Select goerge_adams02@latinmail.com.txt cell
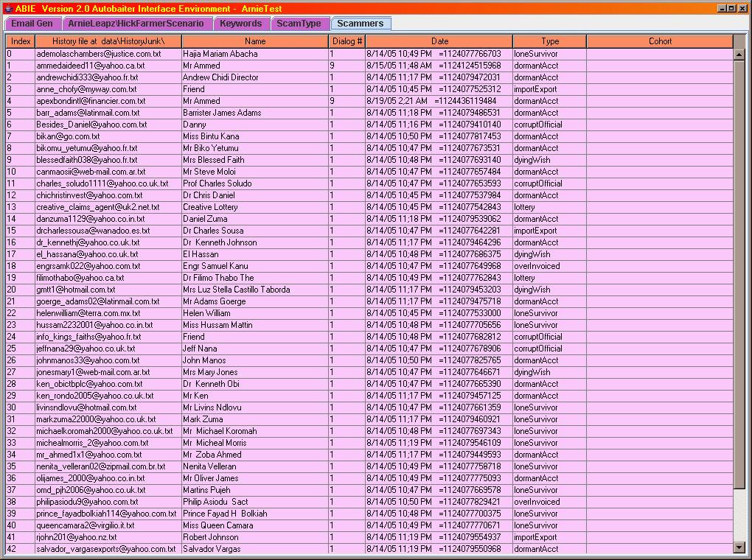This screenshot has width=752, height=560. [108, 301]
